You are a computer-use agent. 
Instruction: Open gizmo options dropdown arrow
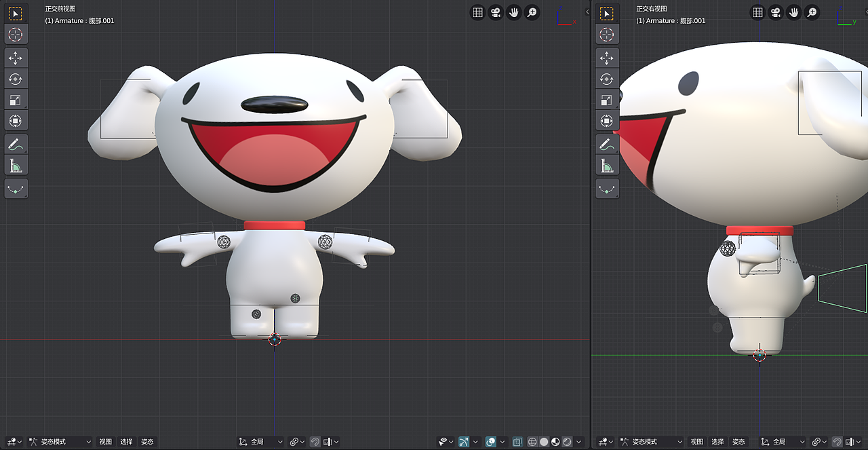(x=475, y=442)
